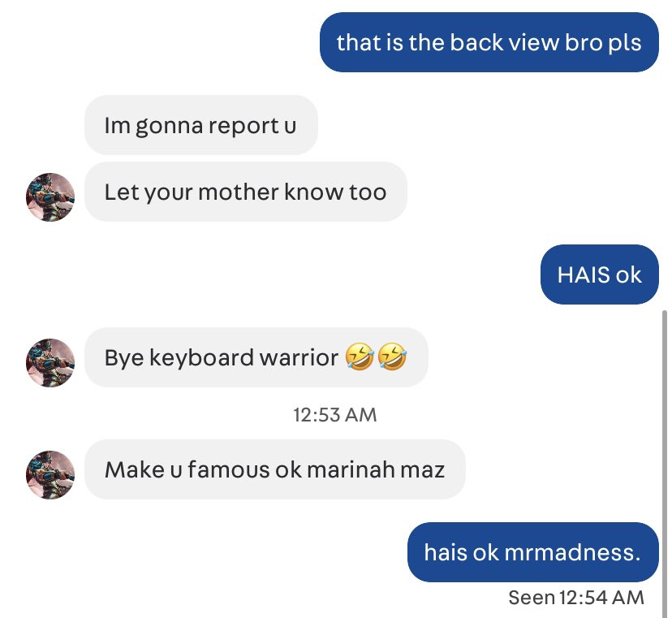
Task: Click second laughing emoji in keyboard warrior message
Action: (x=392, y=357)
